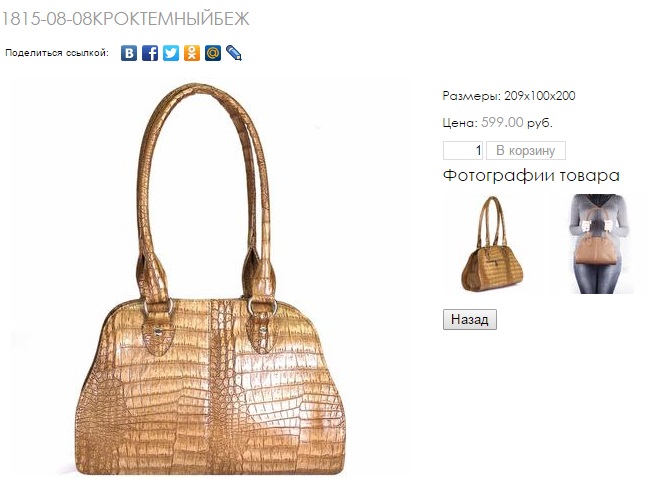Image resolution: width=660 pixels, height=491 pixels.
Task: Click the 'руб.' currency text
Action: click(x=540, y=123)
